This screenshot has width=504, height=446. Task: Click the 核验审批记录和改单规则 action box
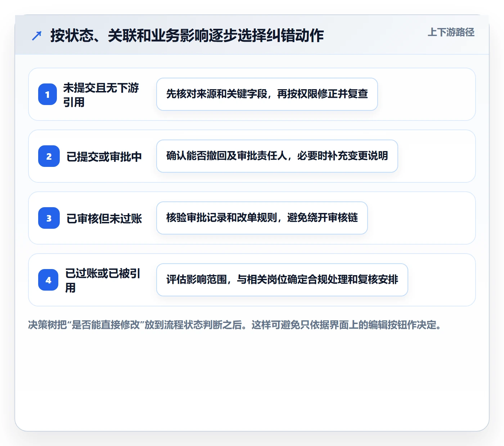pos(262,218)
